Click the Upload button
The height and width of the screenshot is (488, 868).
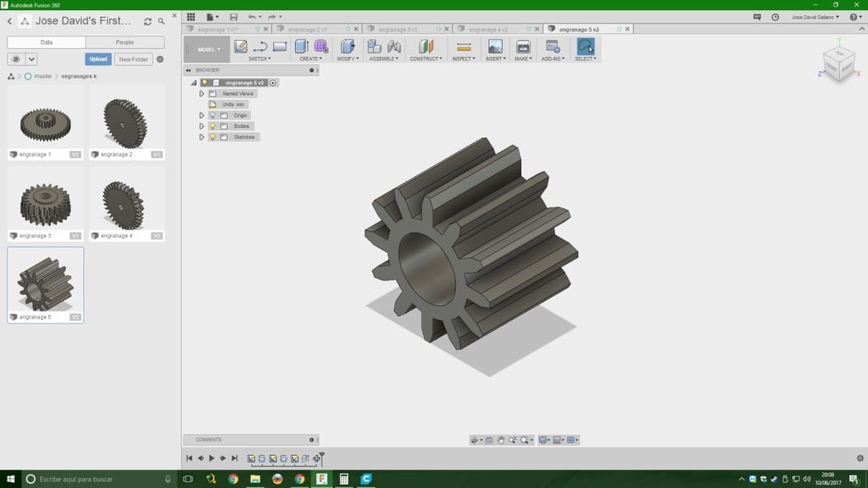[98, 59]
